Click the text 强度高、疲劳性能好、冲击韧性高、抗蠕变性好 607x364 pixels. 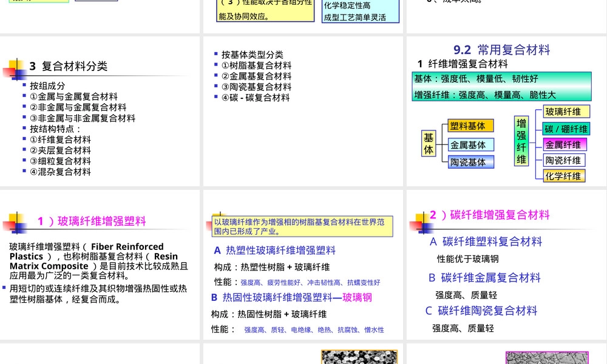(310, 283)
